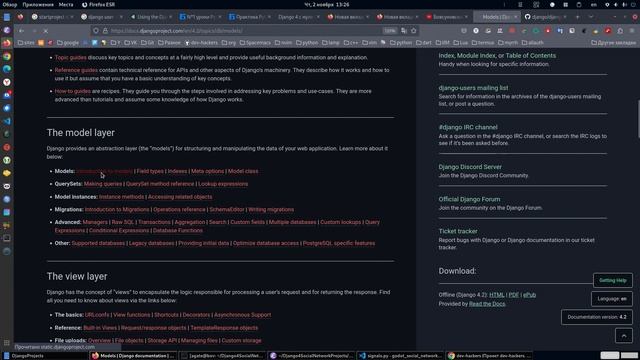Open VS Code icon in the dock
This screenshot has height=360, width=640.
pos(7,121)
